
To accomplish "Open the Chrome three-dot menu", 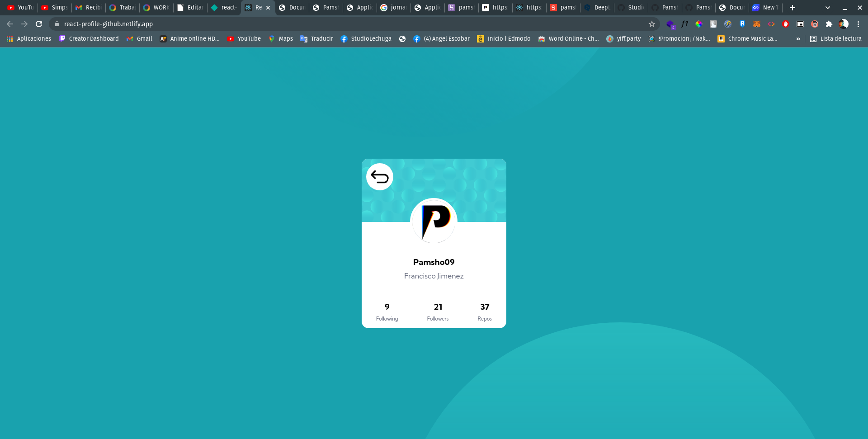I will 858,24.
